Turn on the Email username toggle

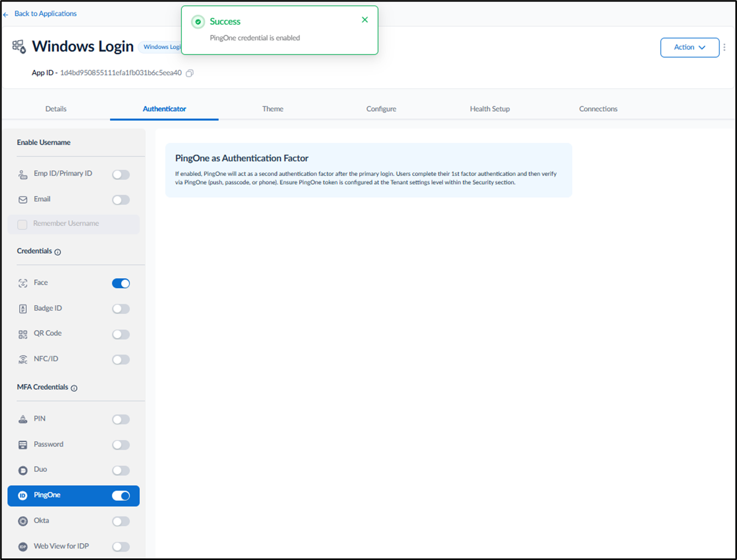coord(121,200)
